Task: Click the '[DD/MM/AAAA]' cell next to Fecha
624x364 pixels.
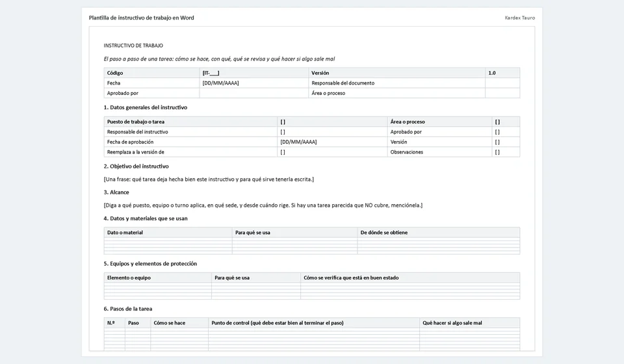Action: [x=254, y=83]
